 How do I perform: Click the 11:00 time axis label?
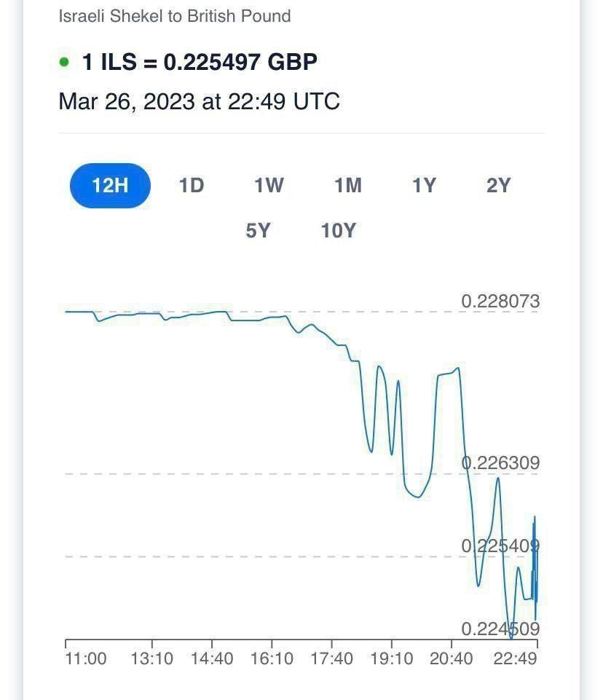pyautogui.click(x=85, y=659)
